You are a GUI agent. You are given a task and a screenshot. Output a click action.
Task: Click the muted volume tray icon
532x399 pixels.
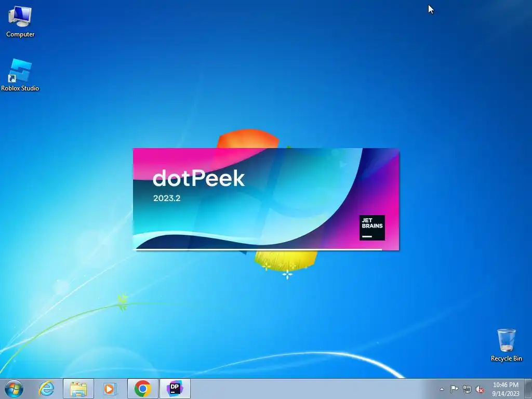(480, 389)
